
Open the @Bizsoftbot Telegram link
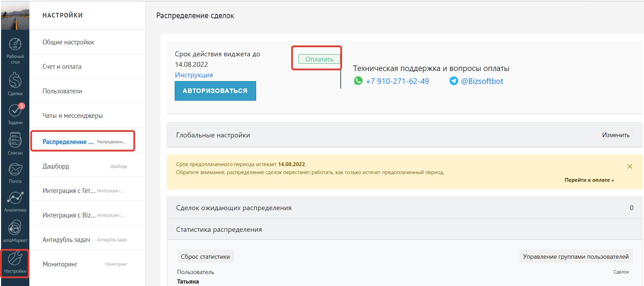pos(482,81)
